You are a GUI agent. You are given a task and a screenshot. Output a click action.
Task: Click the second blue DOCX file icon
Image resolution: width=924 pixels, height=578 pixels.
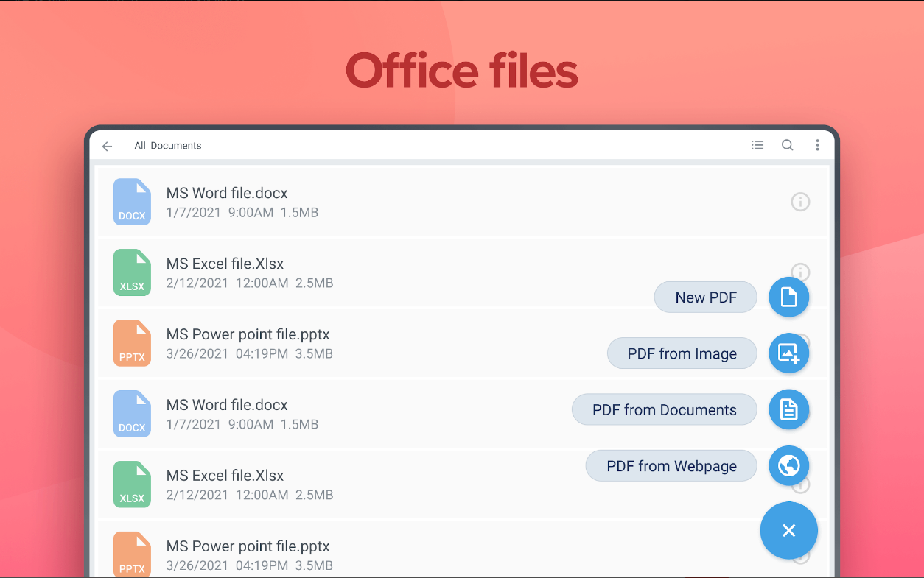point(132,414)
